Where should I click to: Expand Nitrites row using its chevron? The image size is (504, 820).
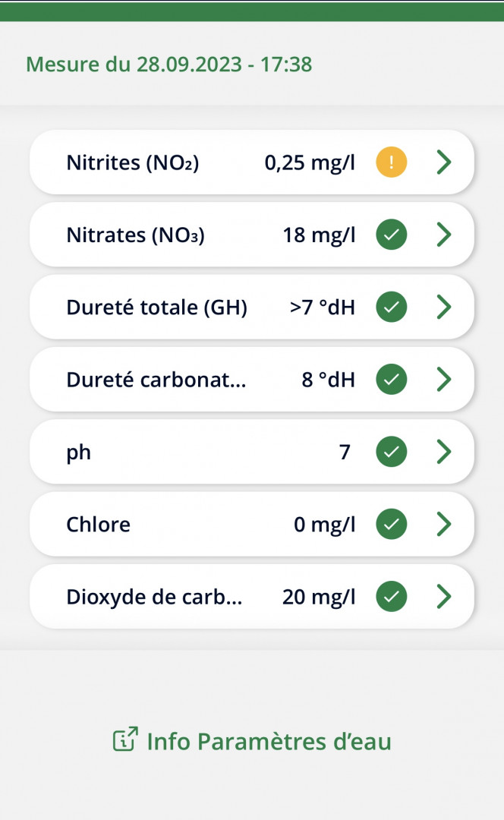click(444, 162)
